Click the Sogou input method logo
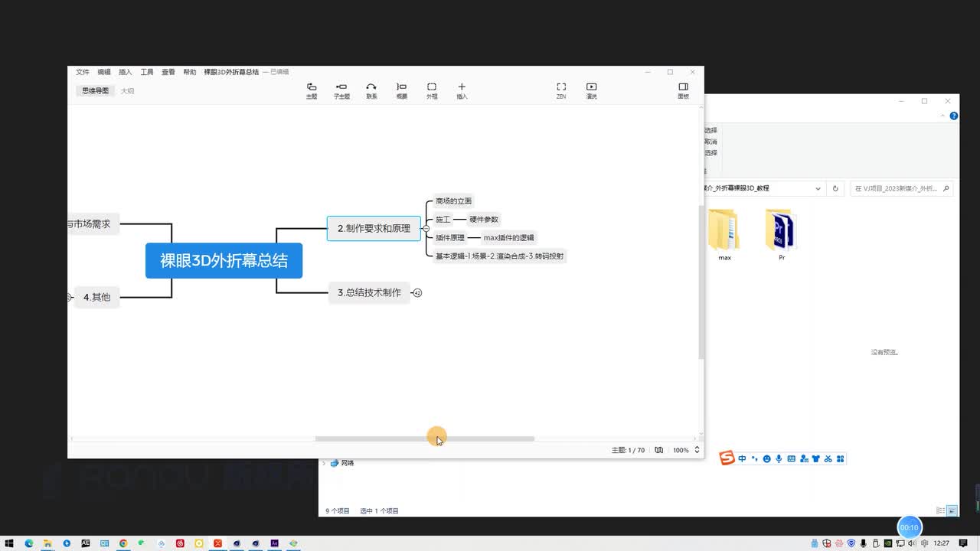This screenshot has width=980, height=551. click(727, 458)
